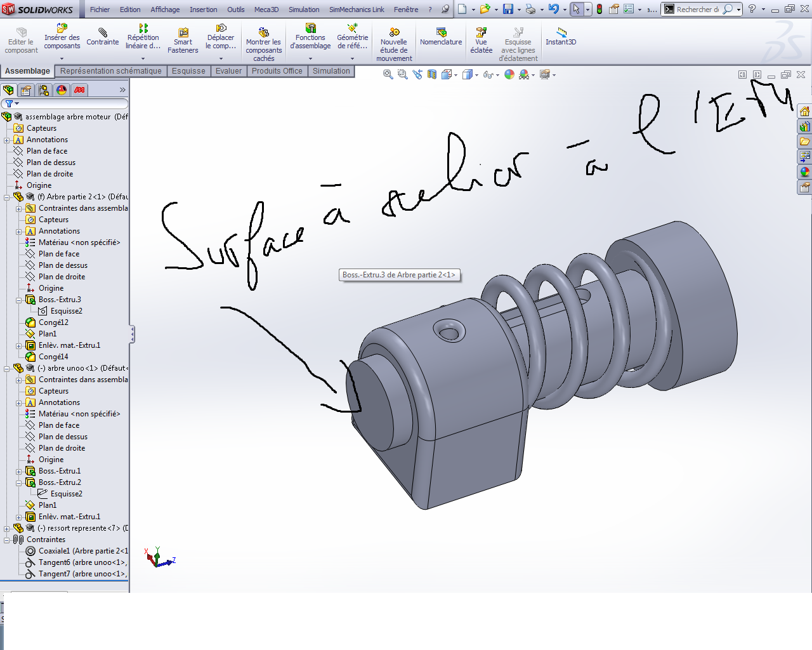This screenshot has height=650, width=812.
Task: Open the display style dropdown arrow
Action: point(477,75)
